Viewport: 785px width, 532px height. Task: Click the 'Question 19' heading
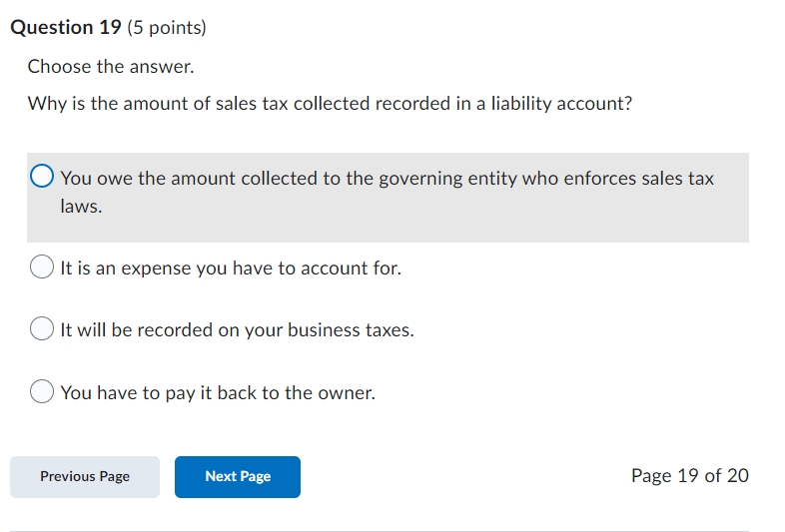[66, 28]
